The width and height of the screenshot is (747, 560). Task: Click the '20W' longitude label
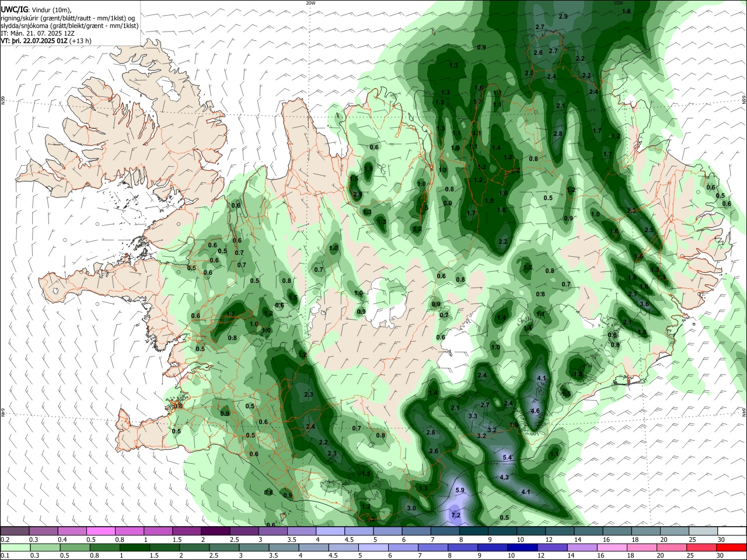click(310, 3)
